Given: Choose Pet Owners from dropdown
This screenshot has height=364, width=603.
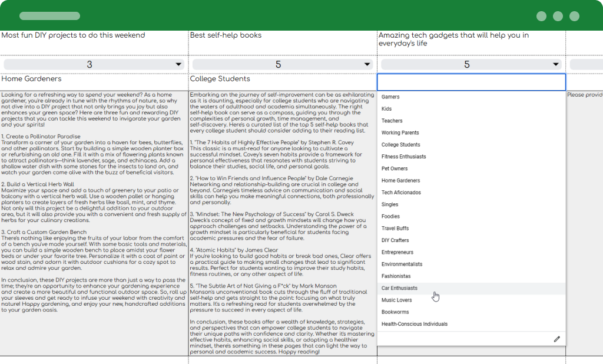Looking at the screenshot, I should (x=395, y=168).
